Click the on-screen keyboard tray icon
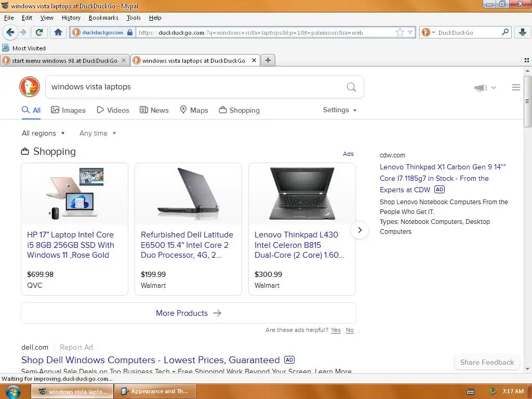This screenshot has width=532, height=399. (471, 392)
